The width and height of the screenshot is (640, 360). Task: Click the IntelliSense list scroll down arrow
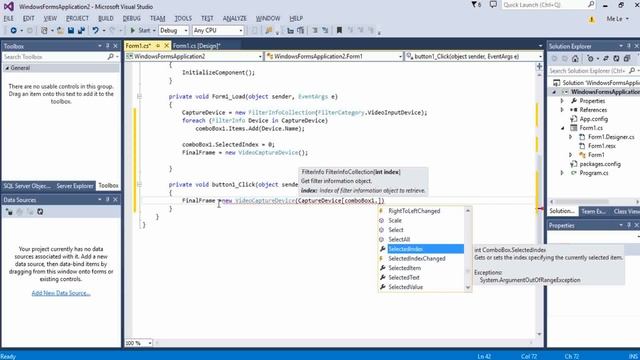pos(468,287)
